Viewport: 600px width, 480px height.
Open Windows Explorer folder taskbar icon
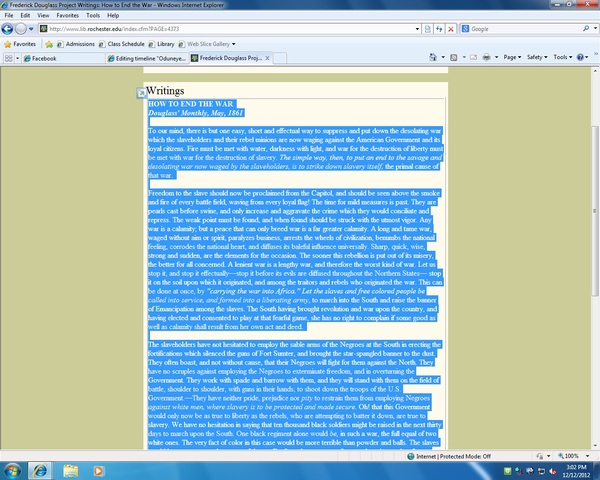[x=71, y=471]
